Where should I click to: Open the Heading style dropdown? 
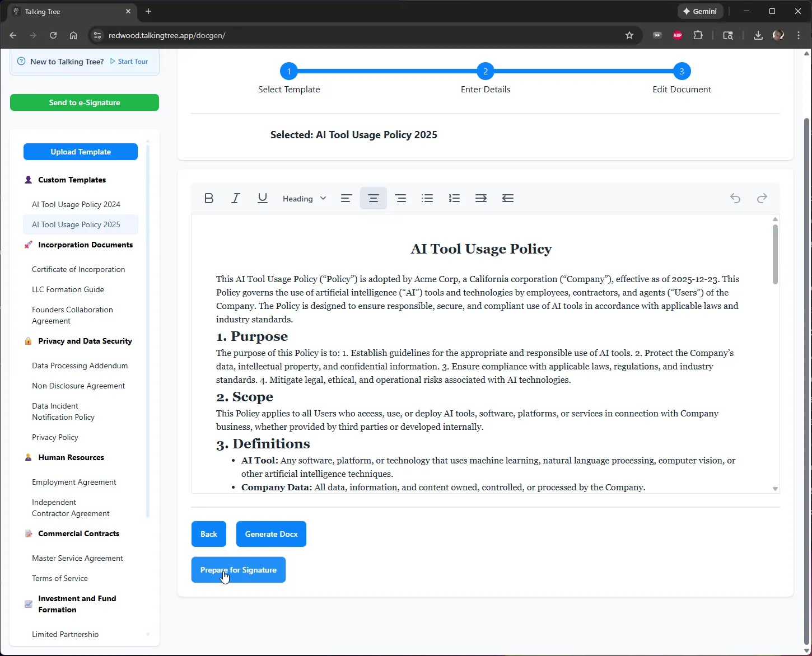tap(304, 199)
